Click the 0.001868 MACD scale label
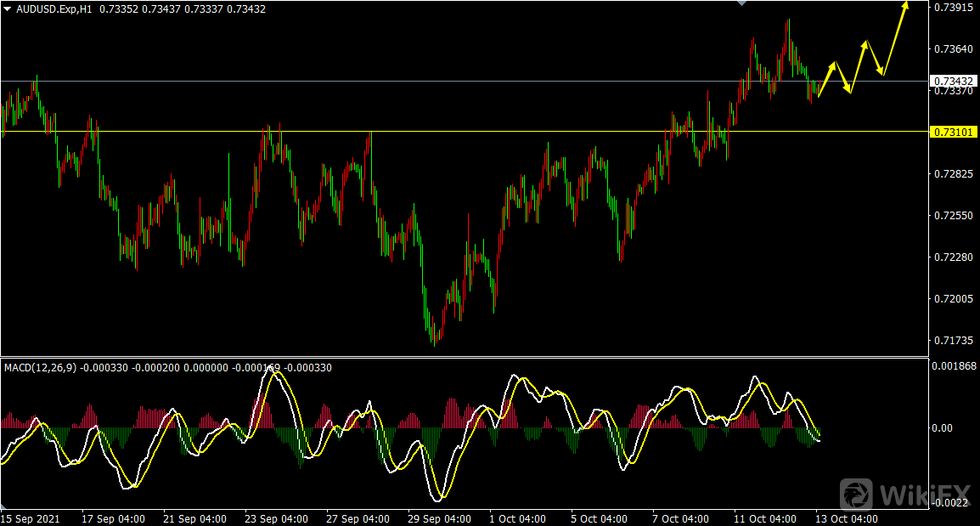This screenshot has height=526, width=980. (955, 366)
